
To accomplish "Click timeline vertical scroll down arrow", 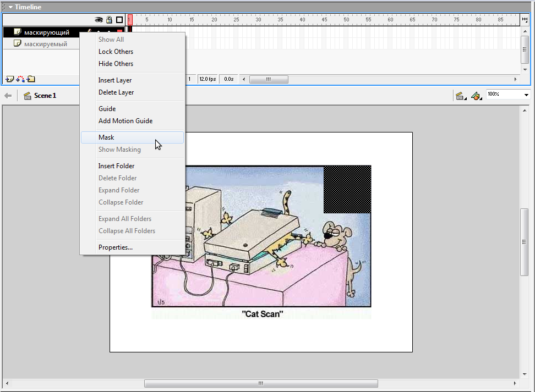I will coord(525,69).
